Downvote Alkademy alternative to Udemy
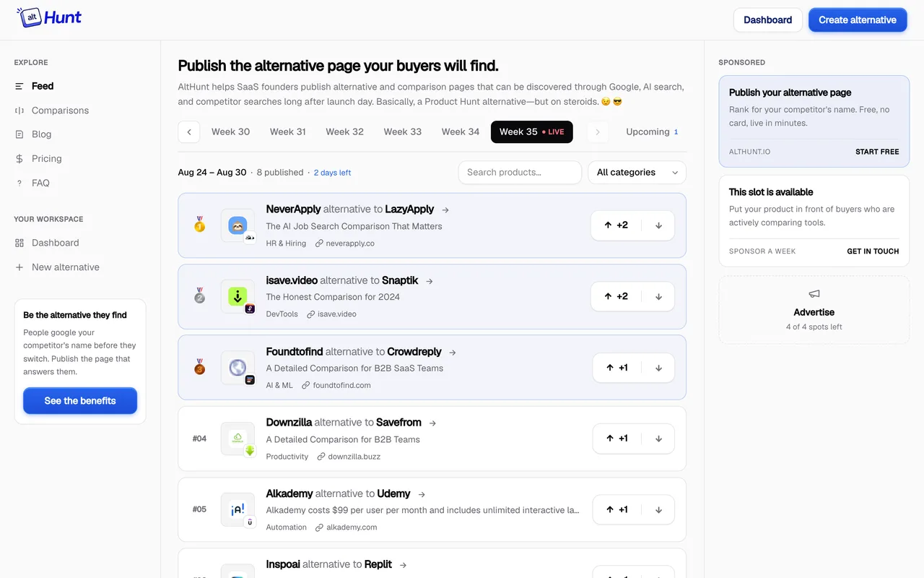This screenshot has width=924, height=578. tap(658, 510)
